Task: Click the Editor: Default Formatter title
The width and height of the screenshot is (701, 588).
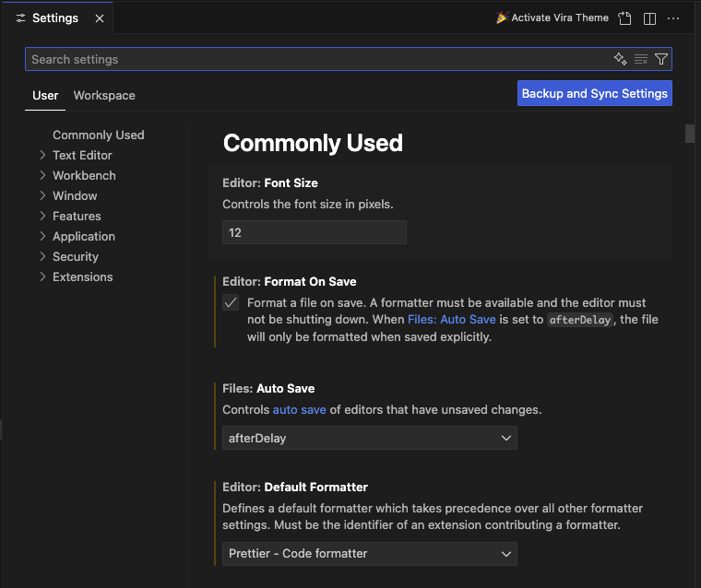Action: (295, 487)
